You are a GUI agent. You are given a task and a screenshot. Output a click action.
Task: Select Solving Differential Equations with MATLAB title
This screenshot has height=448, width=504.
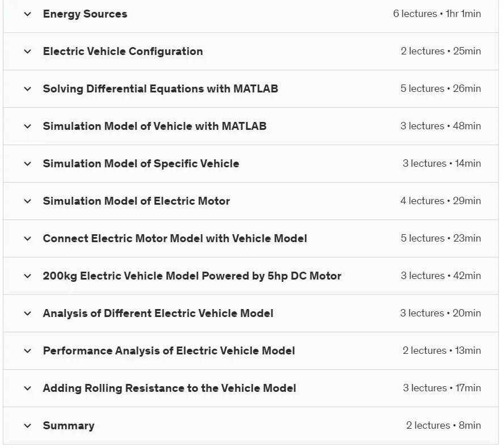click(160, 89)
